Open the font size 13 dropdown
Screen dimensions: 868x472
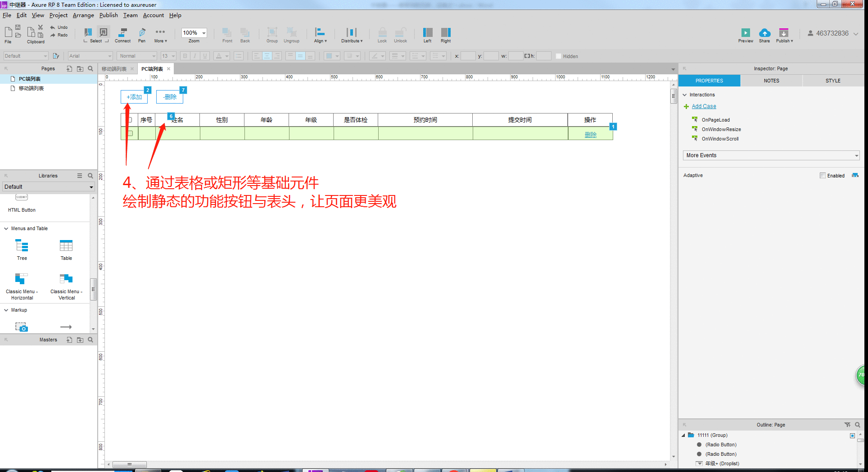coord(168,56)
